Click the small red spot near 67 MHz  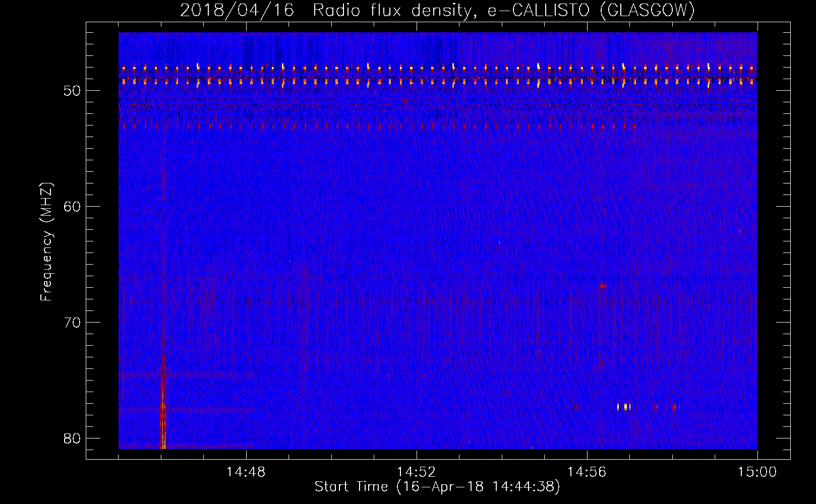(x=601, y=286)
